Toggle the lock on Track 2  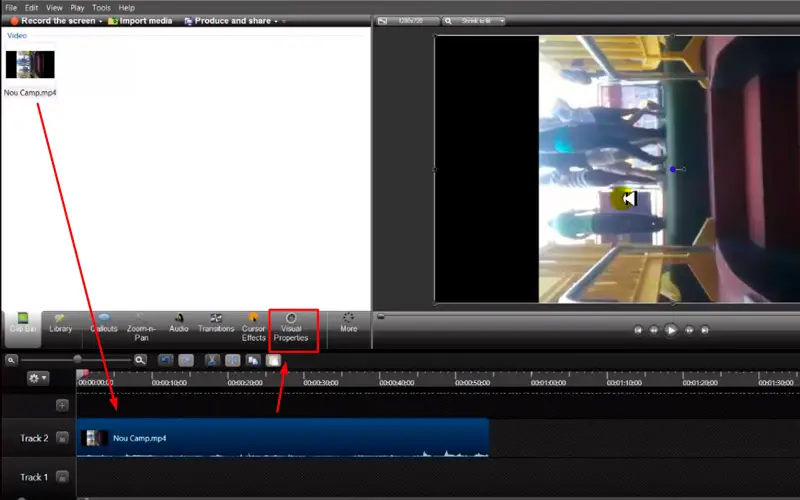[x=62, y=438]
